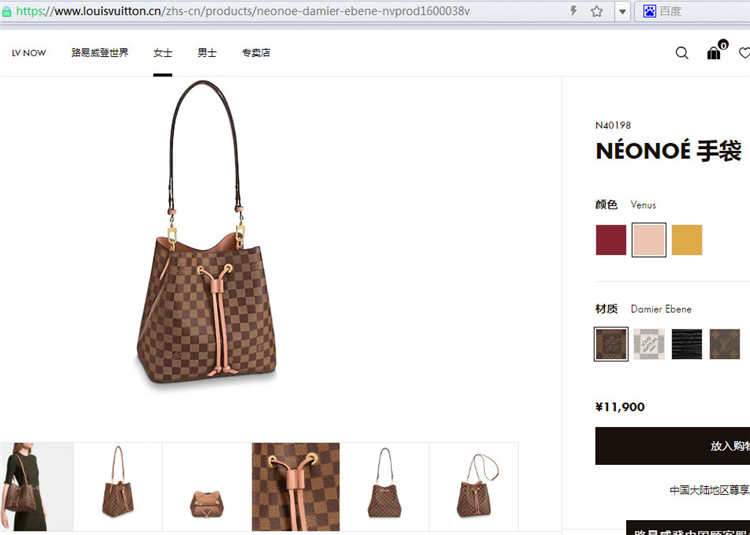The width and height of the screenshot is (750, 535).
Task: Click the wishlist heart icon
Action: (x=745, y=53)
